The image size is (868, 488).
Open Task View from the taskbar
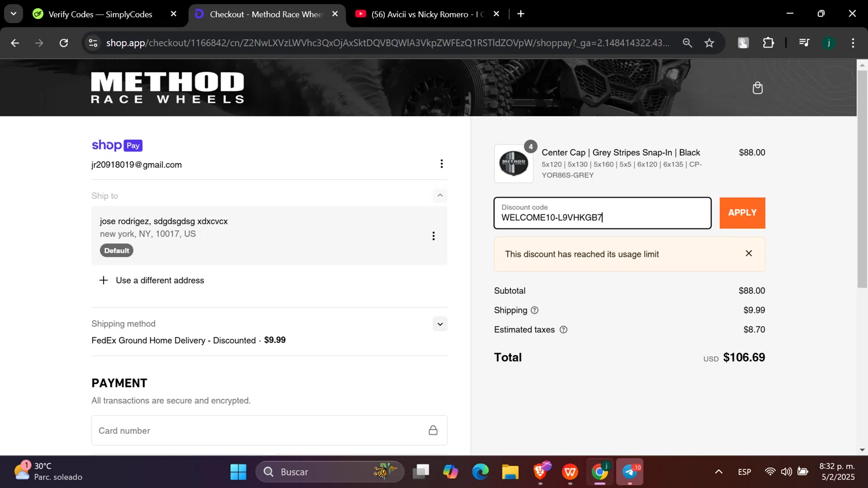click(421, 472)
